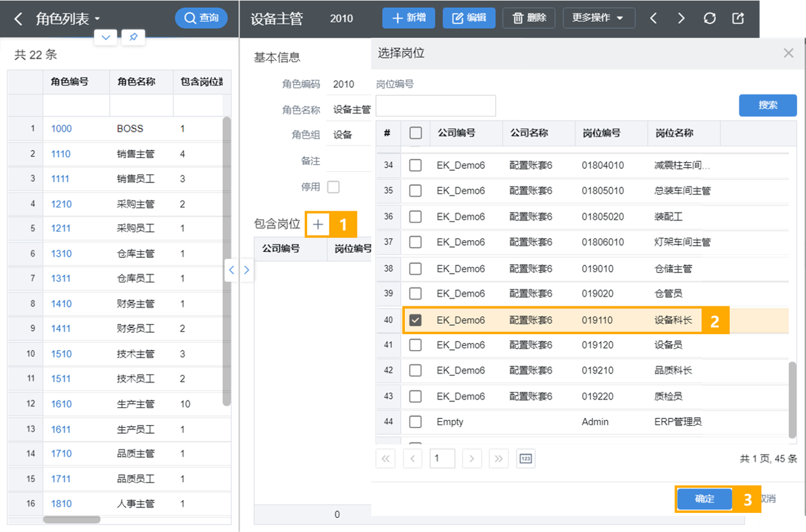Check the box for 装配工 row
The image size is (806, 532).
tap(416, 217)
